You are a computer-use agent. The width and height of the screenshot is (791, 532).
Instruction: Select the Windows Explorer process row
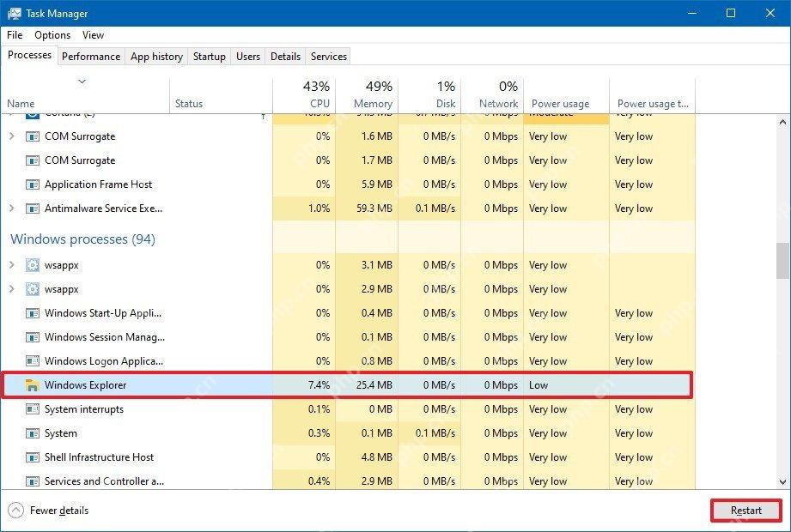click(x=347, y=385)
